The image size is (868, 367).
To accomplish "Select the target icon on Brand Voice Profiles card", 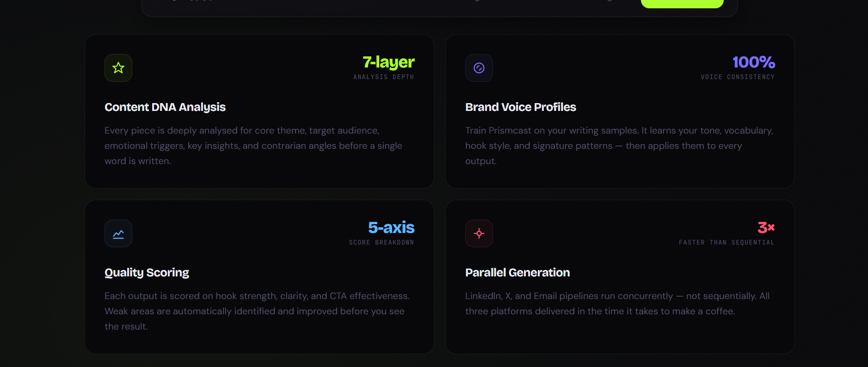I will point(479,67).
